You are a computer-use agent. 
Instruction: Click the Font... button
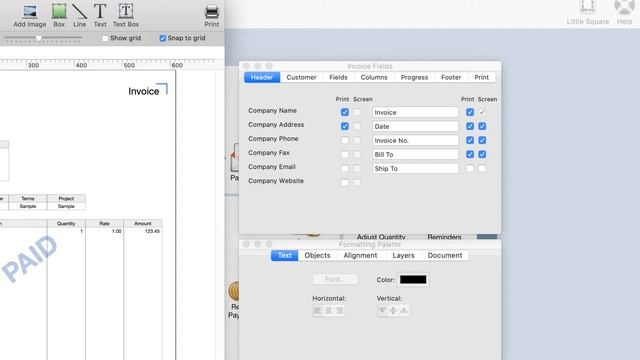pos(335,279)
